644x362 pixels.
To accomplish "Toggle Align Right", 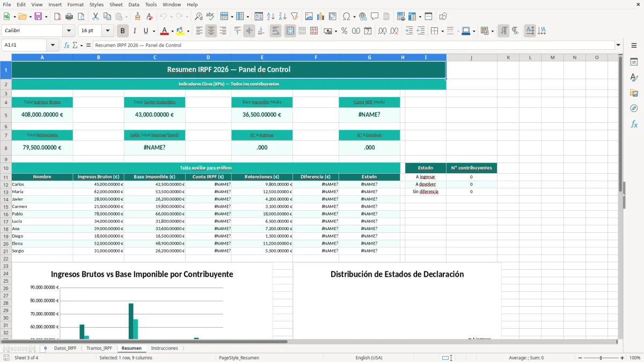I will tap(223, 31).
